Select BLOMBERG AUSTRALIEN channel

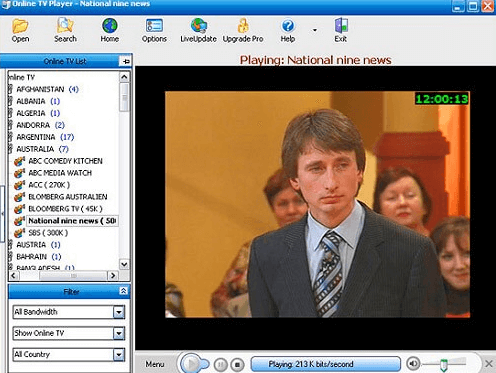point(68,197)
